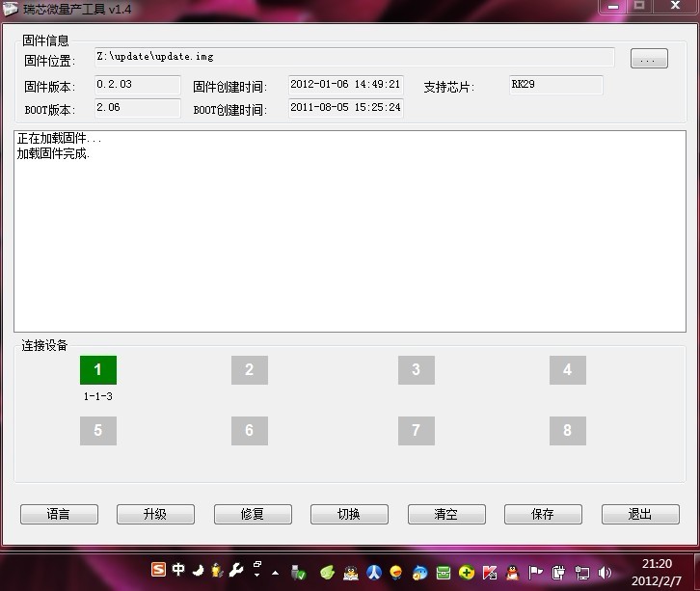Click the QQ penguin tray icon
The image size is (700, 591).
coord(513,573)
